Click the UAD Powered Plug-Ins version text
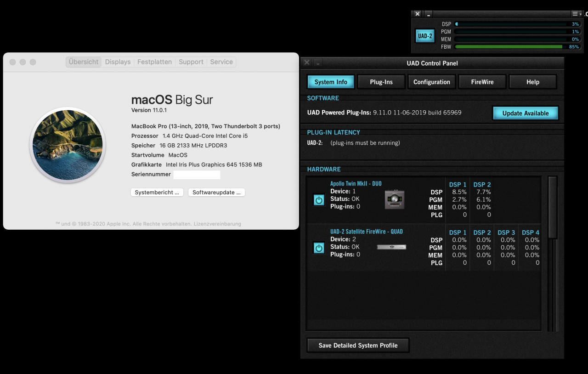This screenshot has width=588, height=374. tap(384, 113)
